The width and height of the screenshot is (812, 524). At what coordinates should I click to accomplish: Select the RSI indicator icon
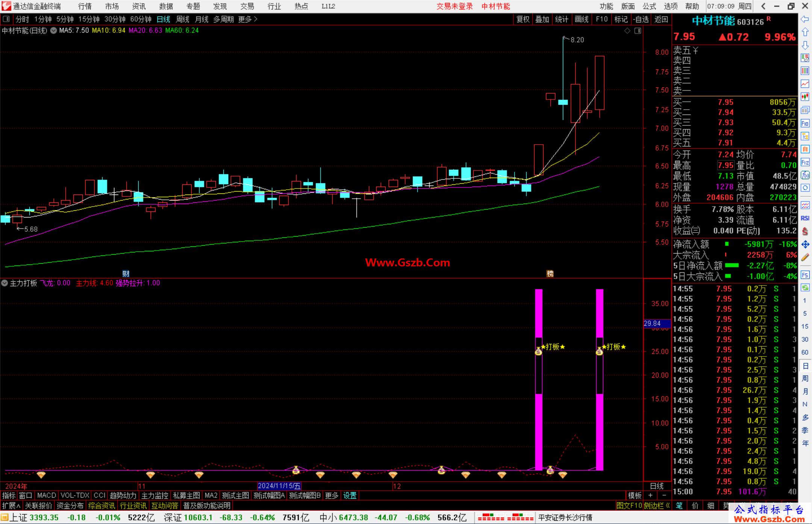coord(805,218)
